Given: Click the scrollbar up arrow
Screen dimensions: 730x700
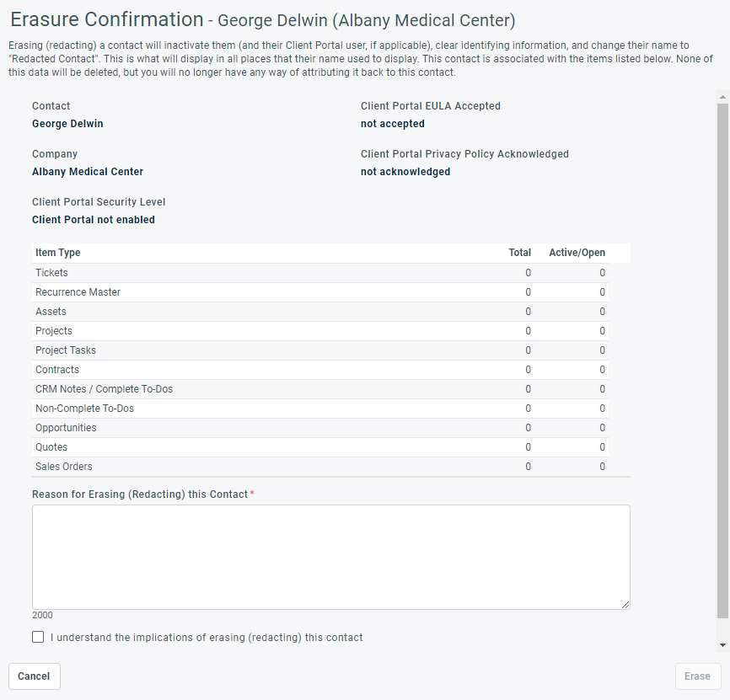Looking at the screenshot, I should (722, 97).
